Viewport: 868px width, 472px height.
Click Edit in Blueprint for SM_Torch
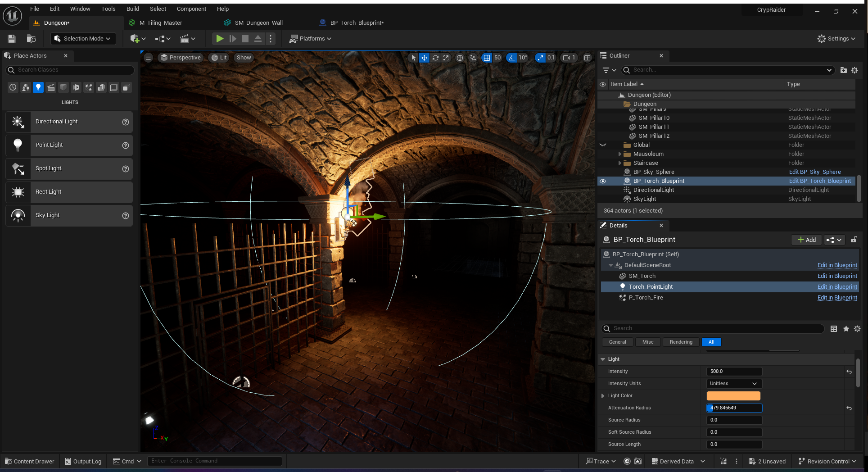pos(837,276)
